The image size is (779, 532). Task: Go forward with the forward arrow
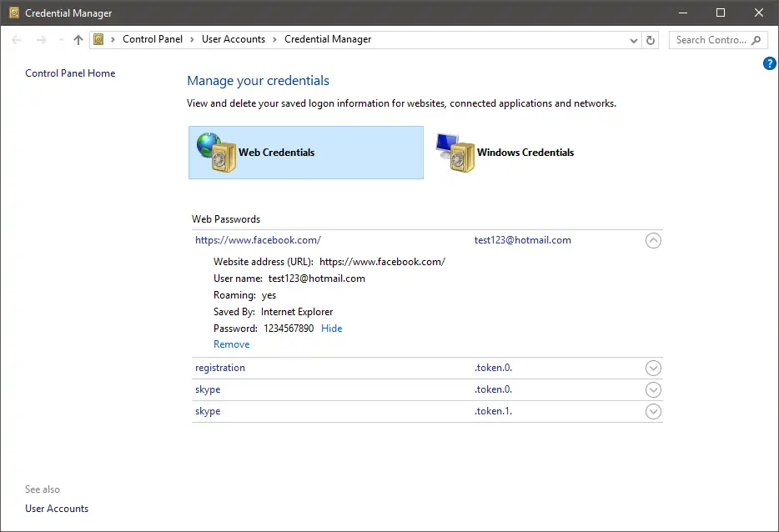[x=41, y=40]
